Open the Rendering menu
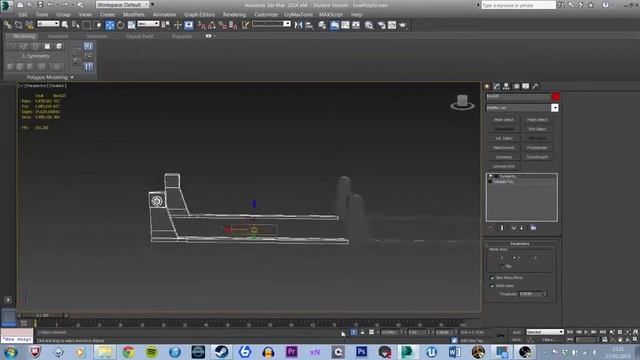The height and width of the screenshot is (360, 640). [x=234, y=14]
